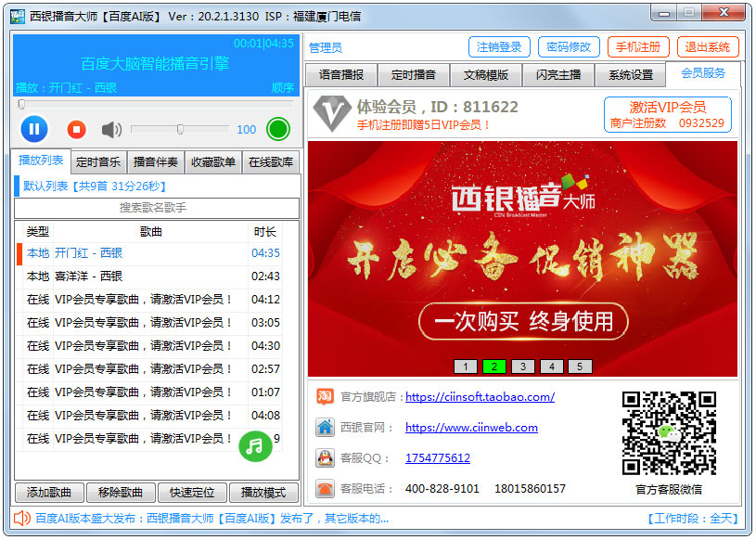This screenshot has width=756, height=540.
Task: Click the 开店必备 促销神器 promotional banner
Action: coord(522,259)
